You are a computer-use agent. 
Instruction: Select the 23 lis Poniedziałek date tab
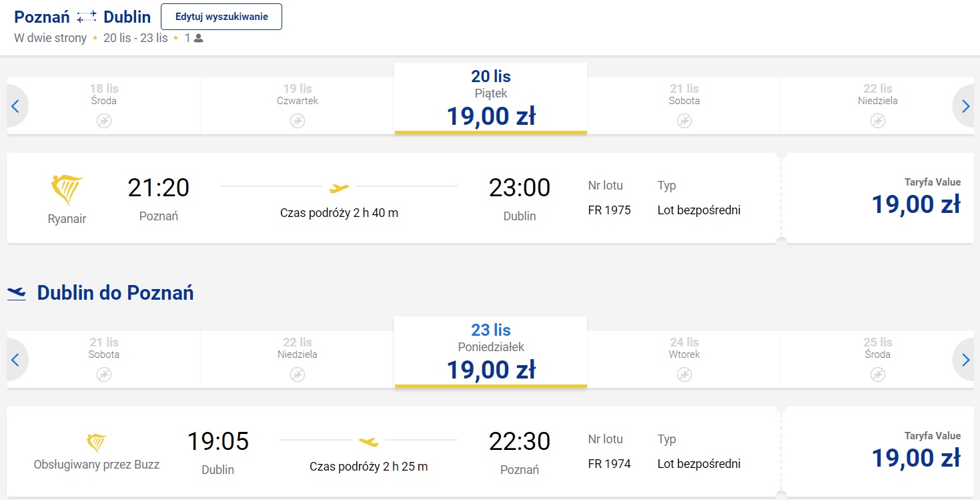(x=491, y=352)
